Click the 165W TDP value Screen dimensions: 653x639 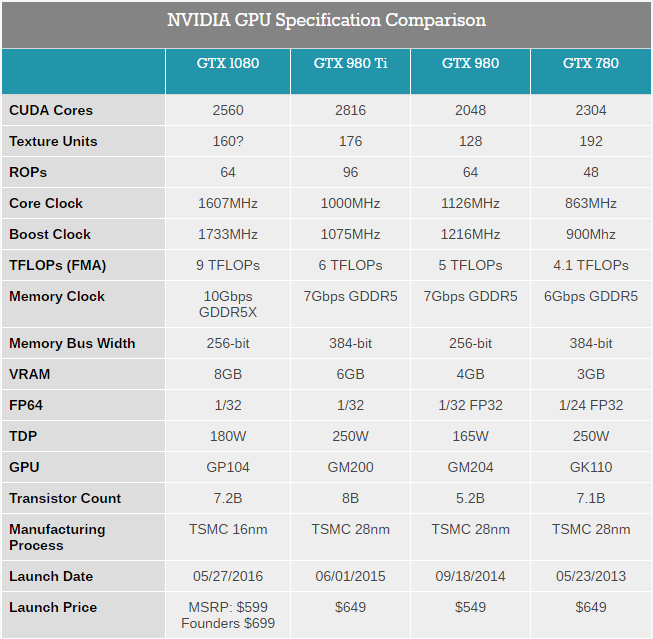click(470, 436)
